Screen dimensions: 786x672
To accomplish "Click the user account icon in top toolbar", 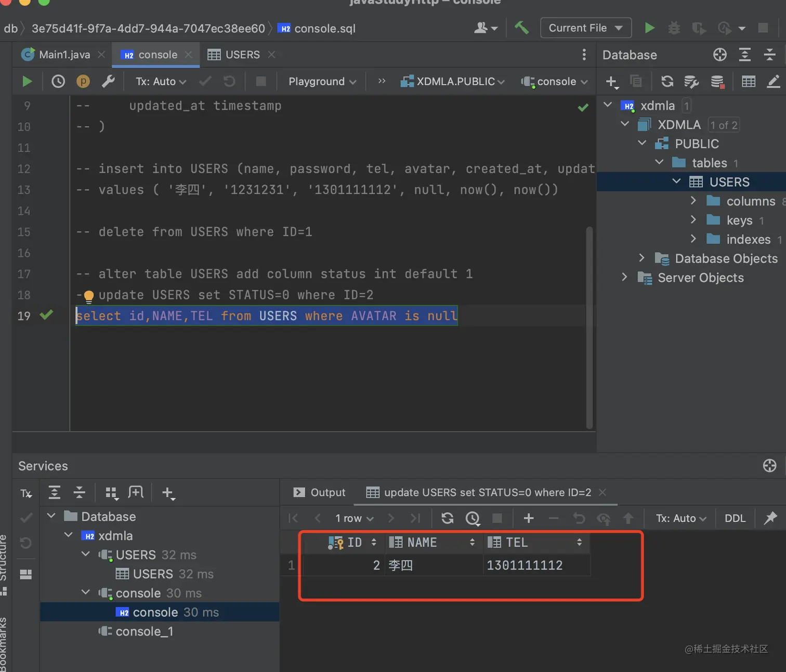I will (486, 28).
